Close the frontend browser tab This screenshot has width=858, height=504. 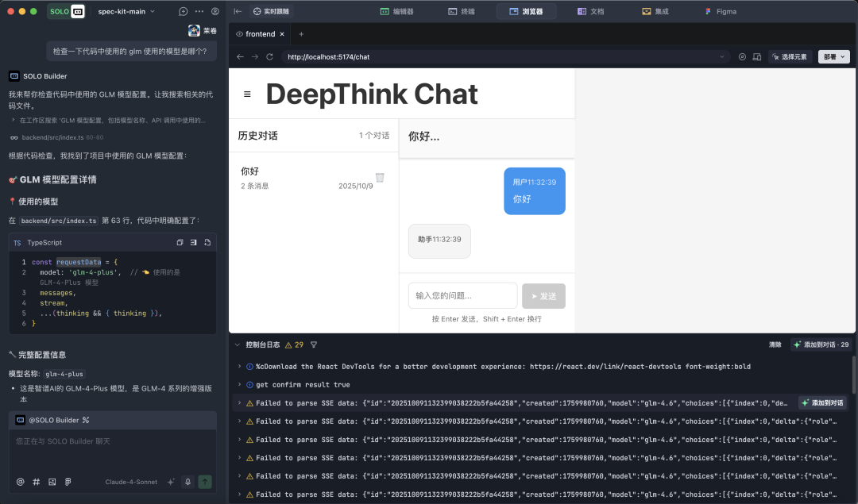tap(282, 34)
